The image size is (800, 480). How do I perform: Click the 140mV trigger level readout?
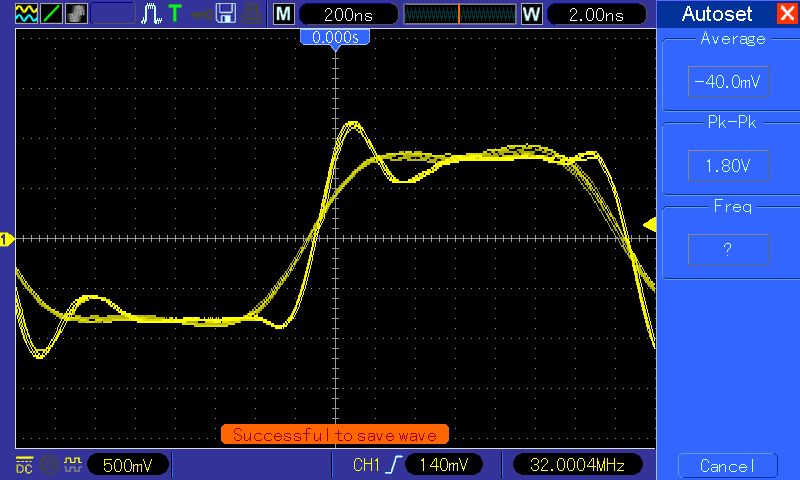(x=443, y=465)
